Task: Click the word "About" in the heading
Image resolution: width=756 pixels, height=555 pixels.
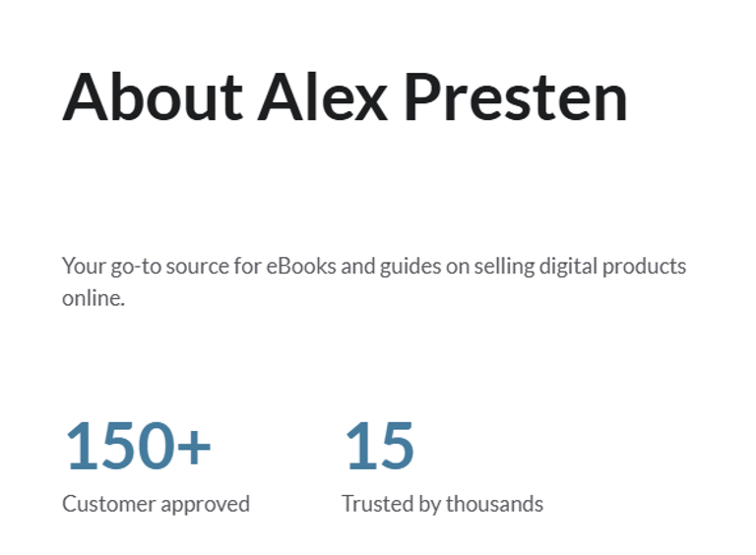Action: [x=153, y=97]
